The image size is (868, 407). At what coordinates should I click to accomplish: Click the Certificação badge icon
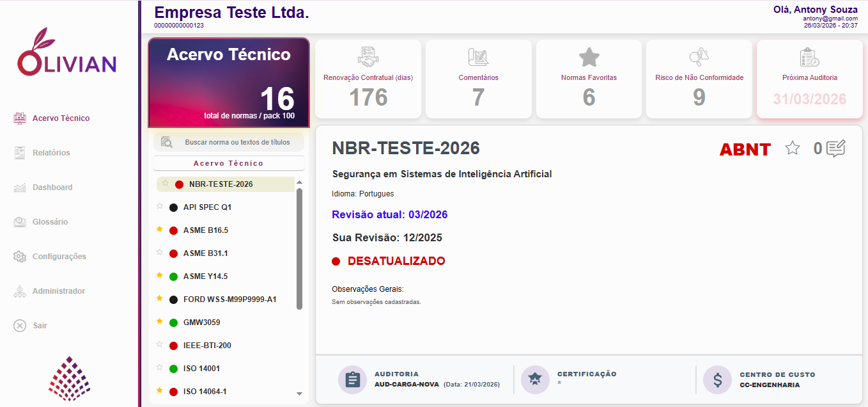tap(535, 380)
